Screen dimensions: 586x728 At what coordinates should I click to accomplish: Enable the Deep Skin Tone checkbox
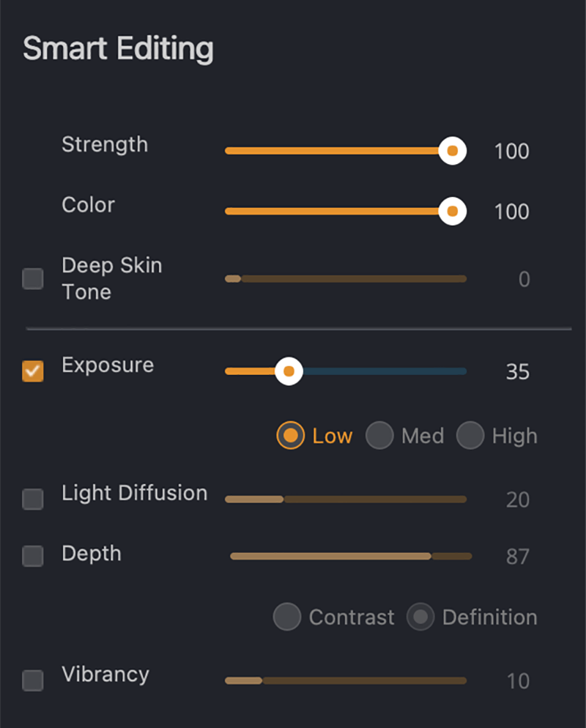tap(33, 279)
